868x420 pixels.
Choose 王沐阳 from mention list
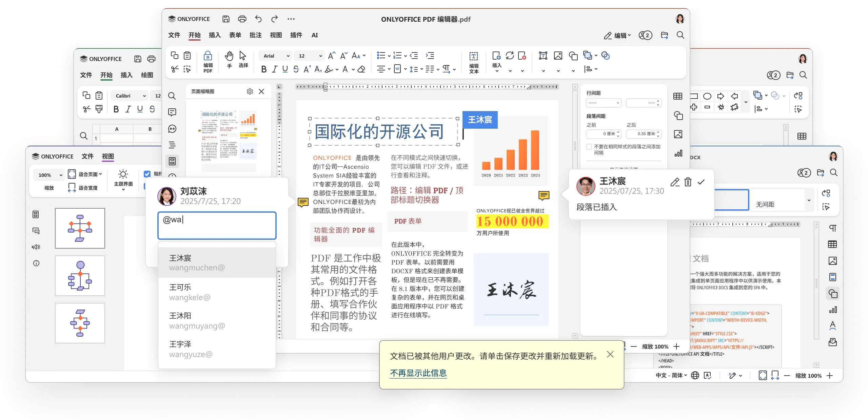(217, 320)
